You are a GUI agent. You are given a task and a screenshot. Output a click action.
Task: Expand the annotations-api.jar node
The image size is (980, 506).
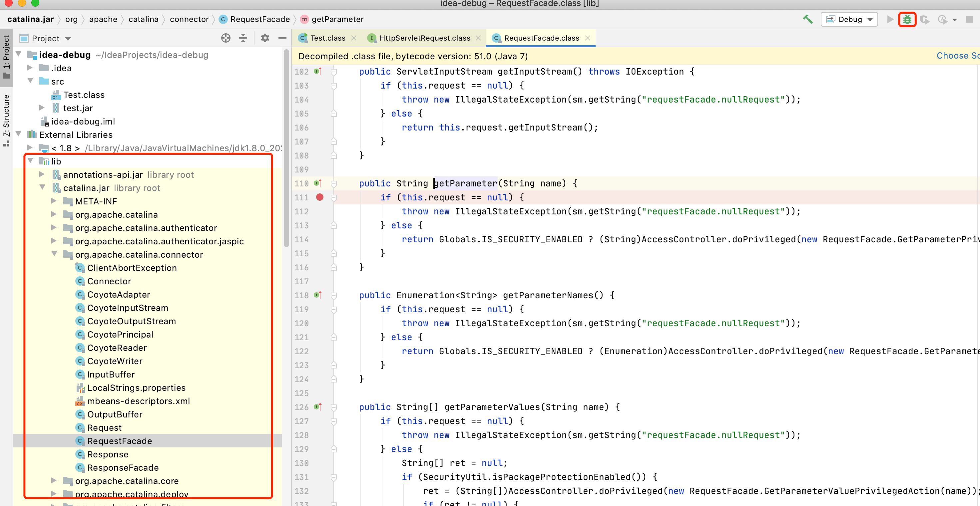pyautogui.click(x=42, y=174)
